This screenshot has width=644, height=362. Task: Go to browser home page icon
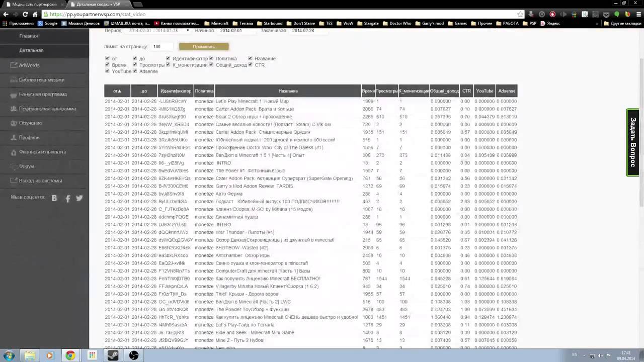[35, 15]
